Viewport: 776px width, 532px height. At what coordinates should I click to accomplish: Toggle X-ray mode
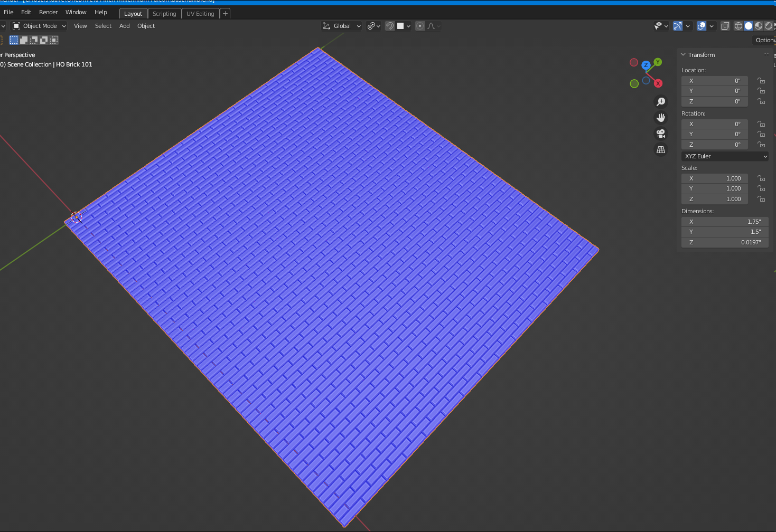[725, 26]
